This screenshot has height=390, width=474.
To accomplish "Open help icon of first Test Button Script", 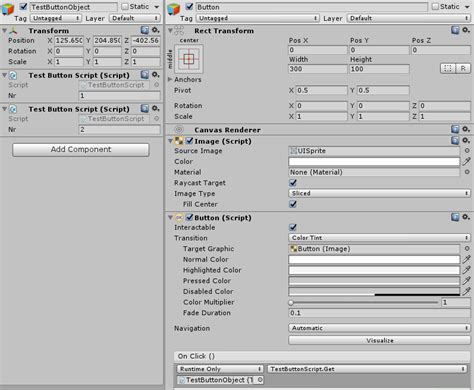I will pyautogui.click(x=144, y=75).
